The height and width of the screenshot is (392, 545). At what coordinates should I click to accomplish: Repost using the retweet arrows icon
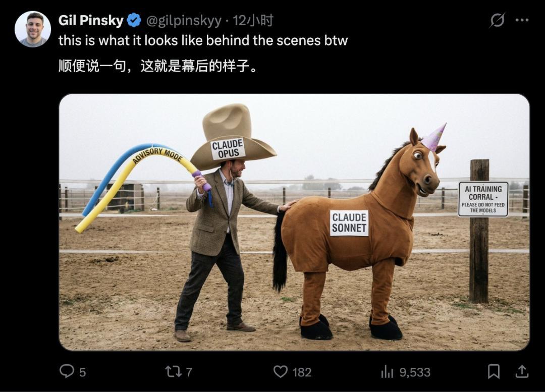click(x=174, y=372)
